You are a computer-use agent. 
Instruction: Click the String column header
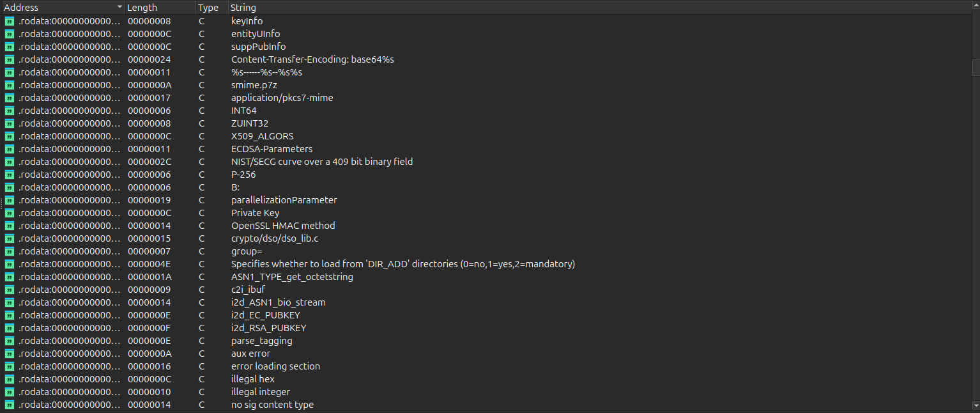[x=243, y=8]
